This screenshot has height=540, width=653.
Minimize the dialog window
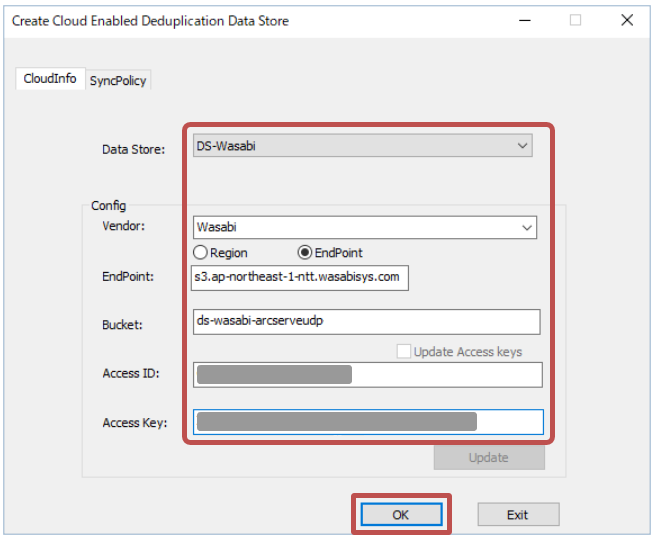(524, 20)
